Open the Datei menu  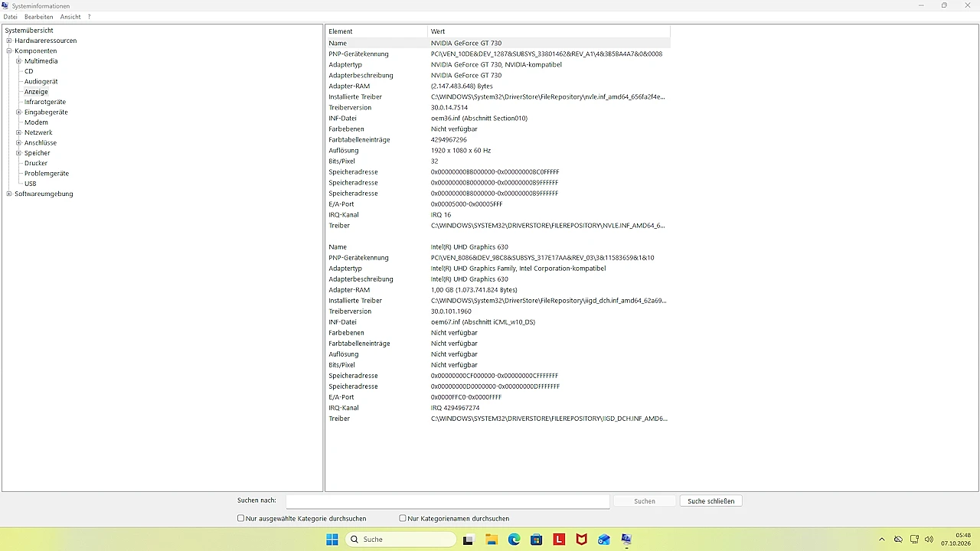click(x=10, y=17)
